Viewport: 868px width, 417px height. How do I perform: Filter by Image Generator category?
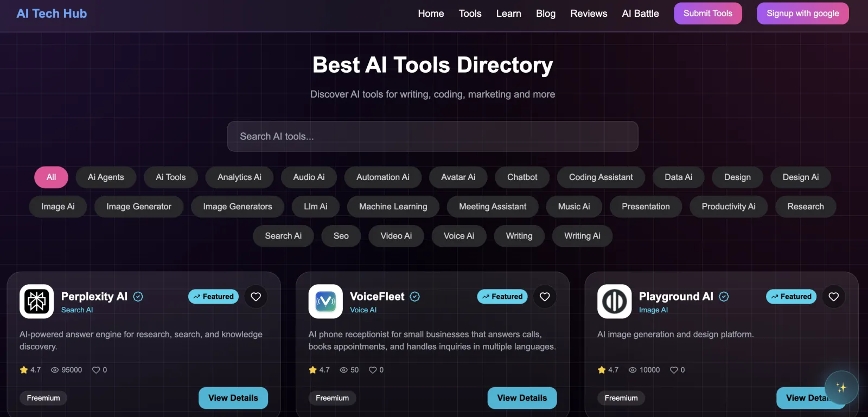[139, 207]
